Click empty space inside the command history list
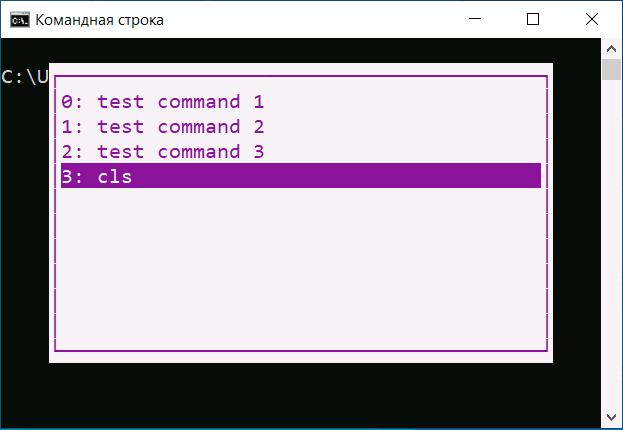 [x=301, y=266]
